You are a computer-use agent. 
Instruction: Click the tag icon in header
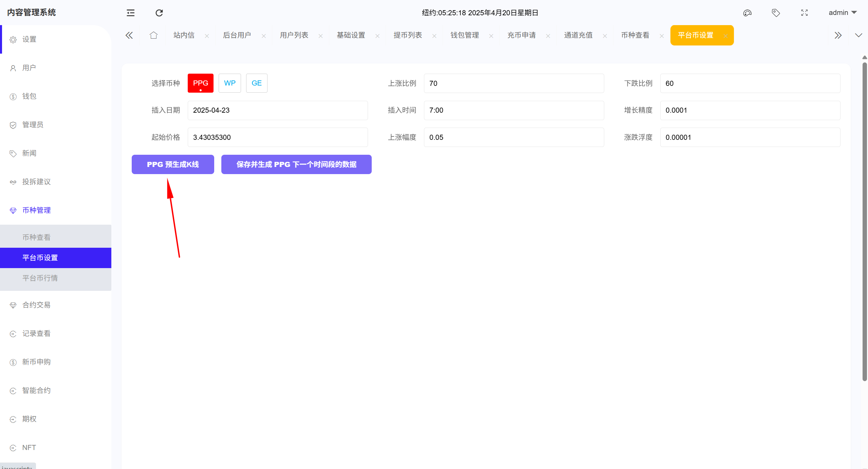point(776,13)
